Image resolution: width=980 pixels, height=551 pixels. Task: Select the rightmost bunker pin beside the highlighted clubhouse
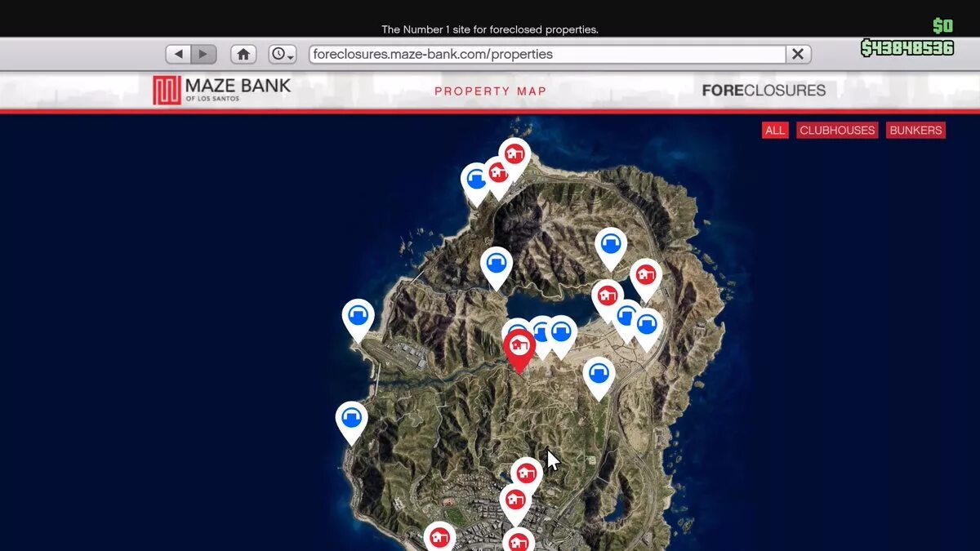coord(560,334)
